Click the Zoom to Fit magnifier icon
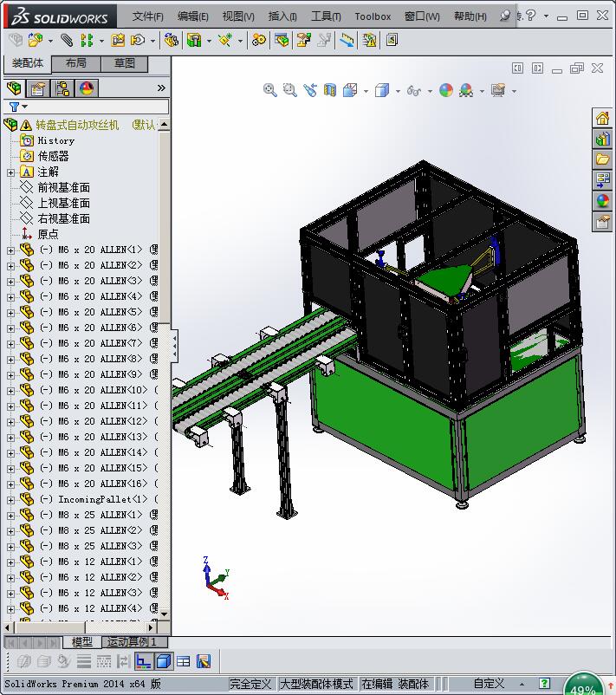The width and height of the screenshot is (616, 695). click(x=270, y=90)
